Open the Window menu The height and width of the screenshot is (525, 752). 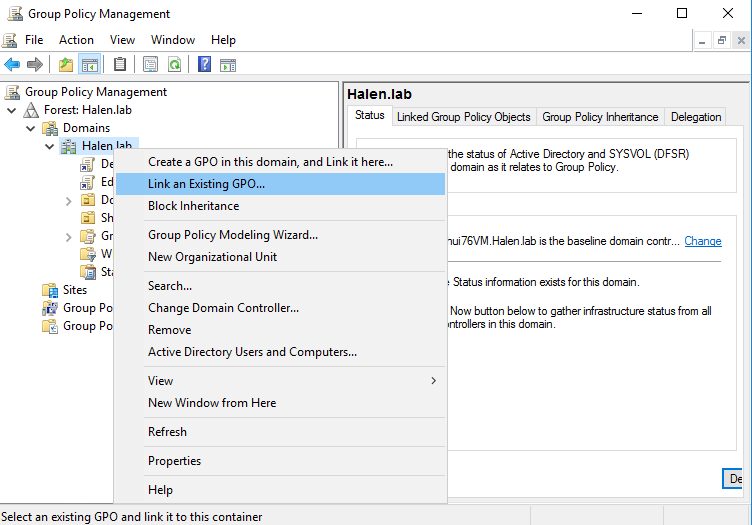[173, 40]
